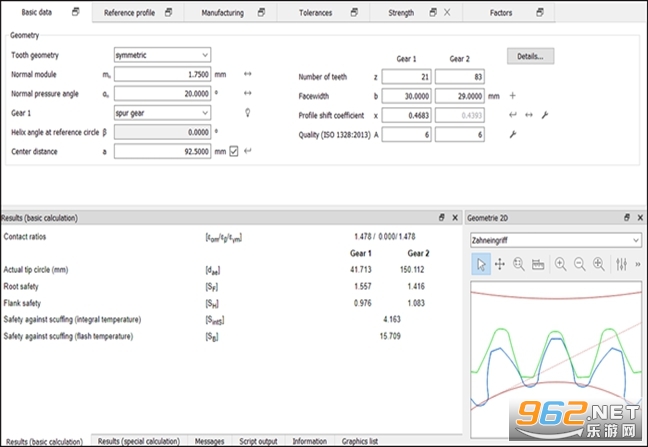Click the zoom-out magnifier icon
Viewport: 648px width, 447px height.
point(579,264)
